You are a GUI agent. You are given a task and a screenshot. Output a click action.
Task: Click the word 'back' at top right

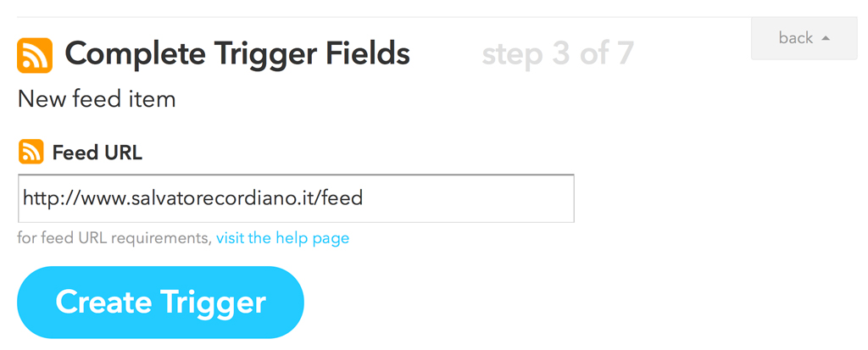tap(795, 37)
